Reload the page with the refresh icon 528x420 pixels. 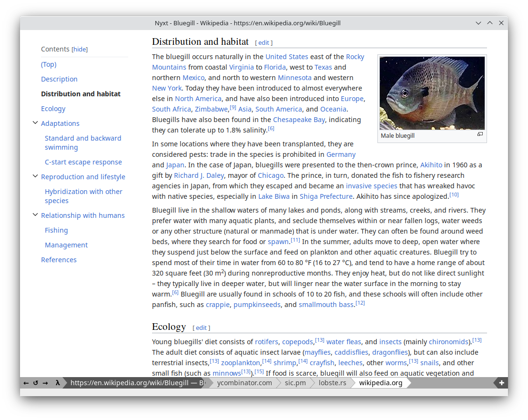tap(36, 383)
